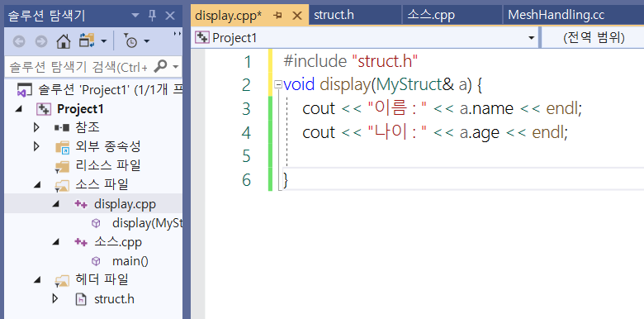644x319 pixels.
Task: Click the 소스 파일 folder icon
Action: coord(63,185)
